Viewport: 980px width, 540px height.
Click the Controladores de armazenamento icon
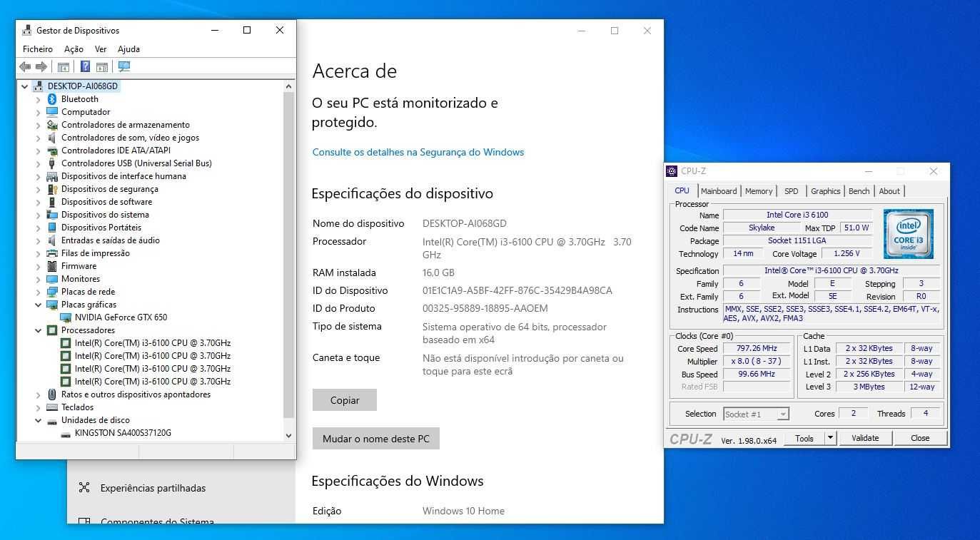pyautogui.click(x=52, y=125)
